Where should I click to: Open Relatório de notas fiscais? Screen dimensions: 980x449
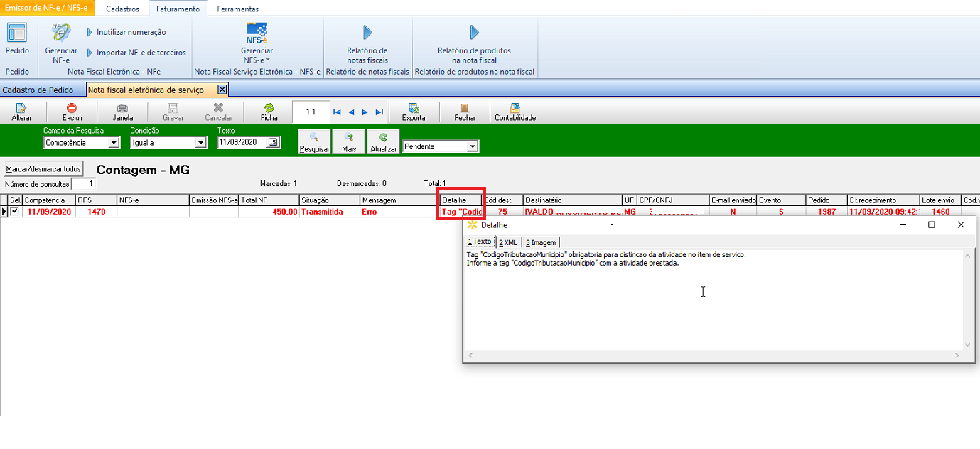pos(367,43)
